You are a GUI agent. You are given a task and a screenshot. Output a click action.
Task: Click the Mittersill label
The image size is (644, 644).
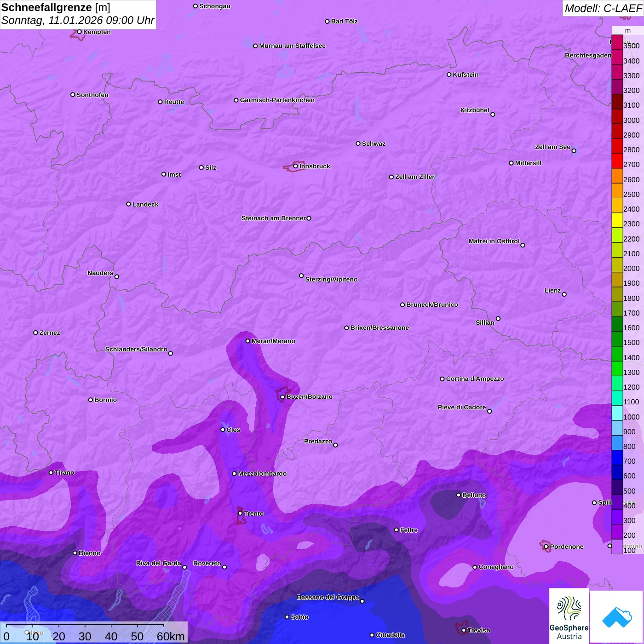pos(528,163)
